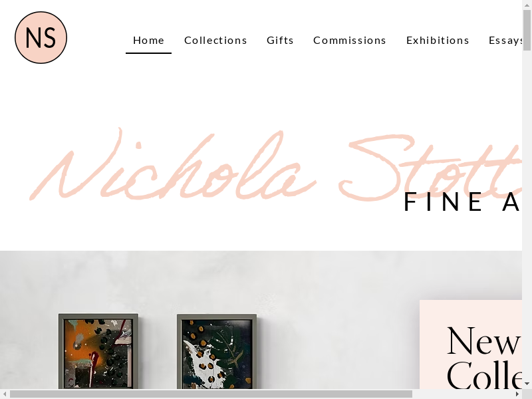Click the FINE ART heading text

click(x=462, y=202)
